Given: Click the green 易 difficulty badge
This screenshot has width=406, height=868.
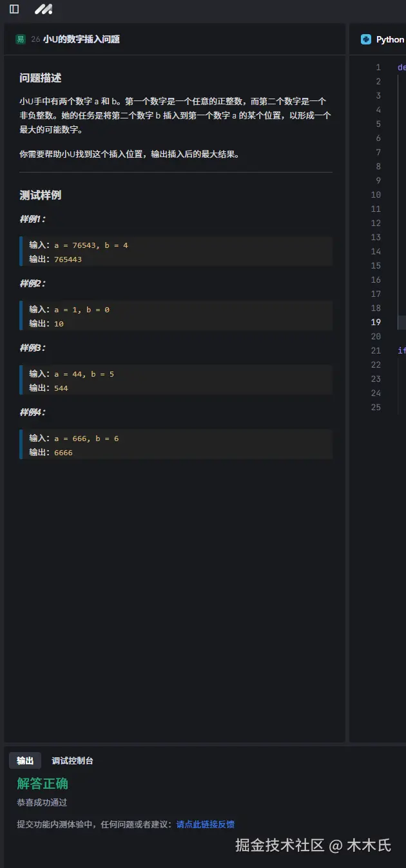Looking at the screenshot, I should [21, 39].
